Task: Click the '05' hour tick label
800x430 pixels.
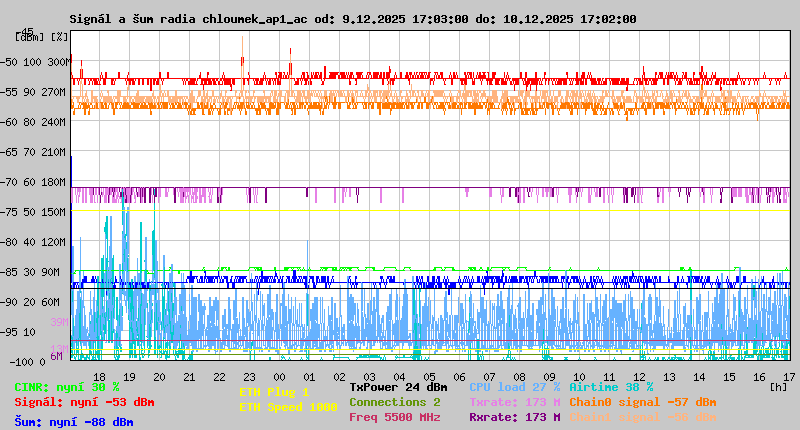Action: 430,377
